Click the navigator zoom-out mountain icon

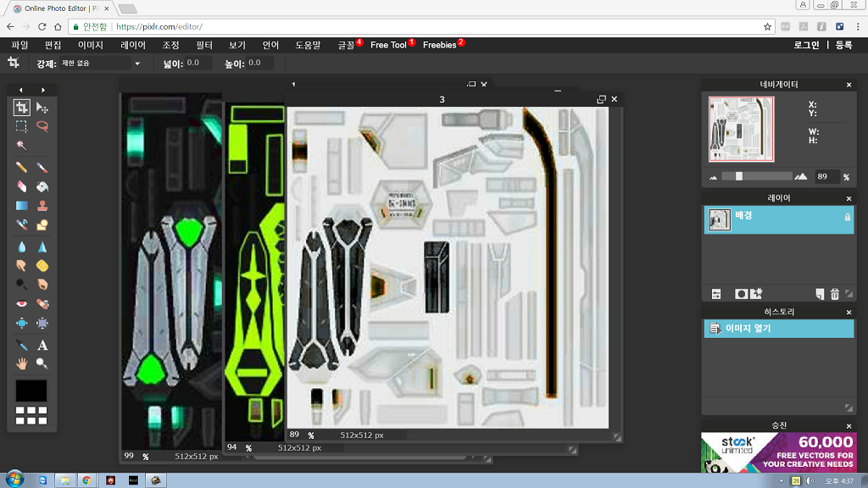[x=714, y=177]
